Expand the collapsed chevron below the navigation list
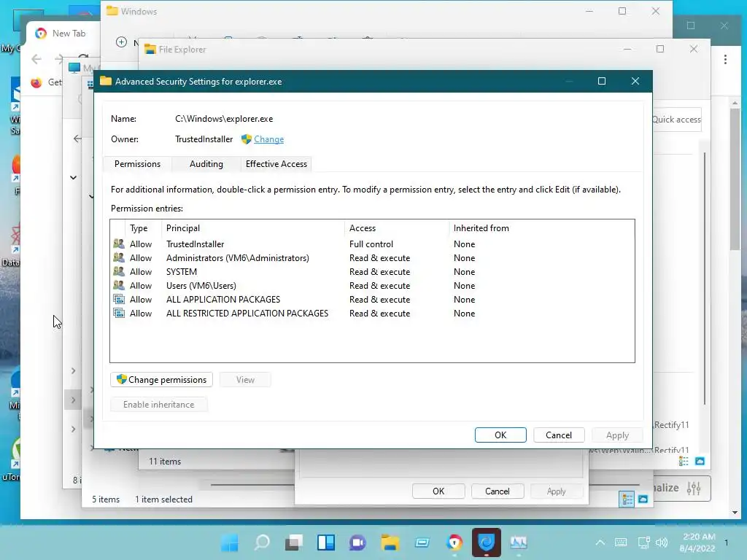The height and width of the screenshot is (560, 747). click(74, 370)
